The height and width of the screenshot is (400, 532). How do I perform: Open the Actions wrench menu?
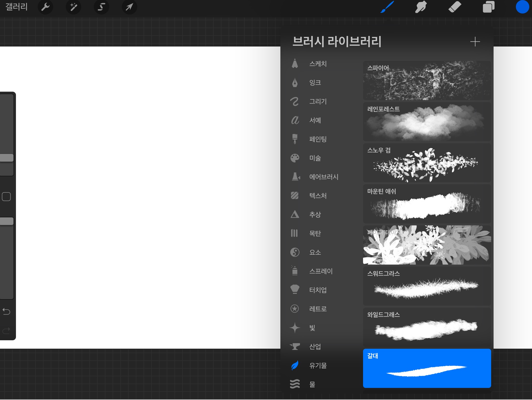[45, 7]
